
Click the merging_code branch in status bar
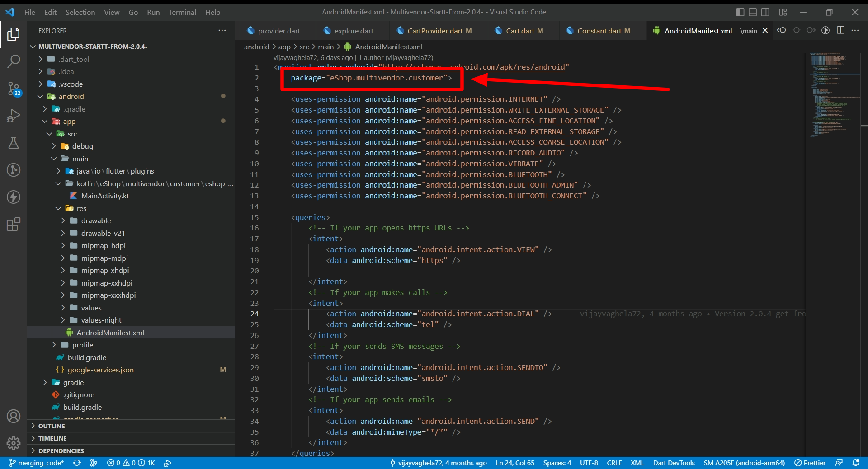click(37, 463)
